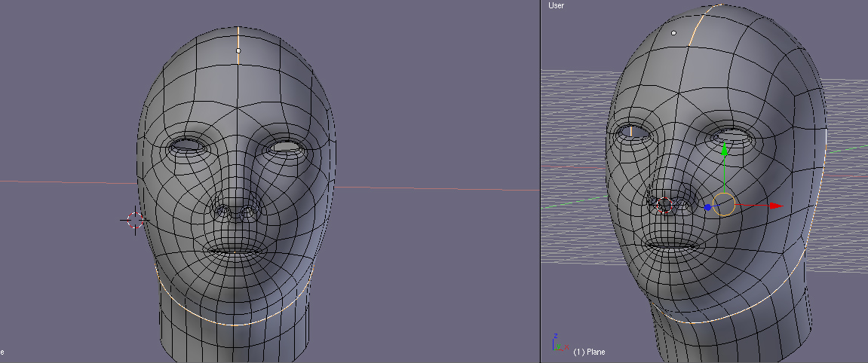
Task: Click the left nostril in the left view
Action: coord(224,212)
